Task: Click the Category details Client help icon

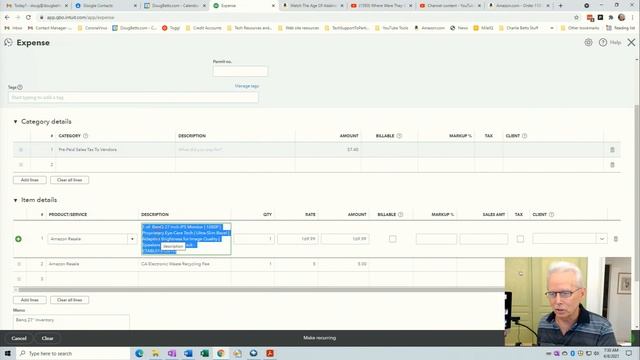Action: click(524, 136)
